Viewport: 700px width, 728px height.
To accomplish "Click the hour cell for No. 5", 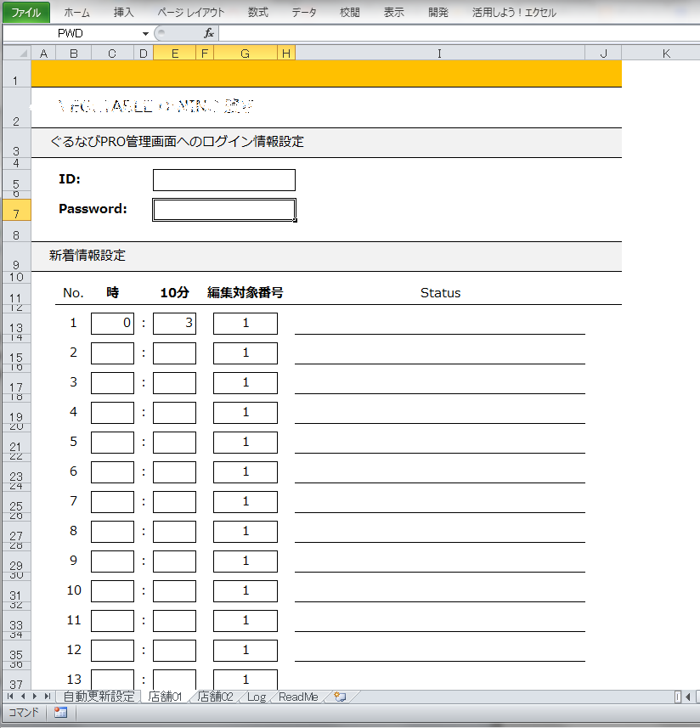I will tap(112, 443).
